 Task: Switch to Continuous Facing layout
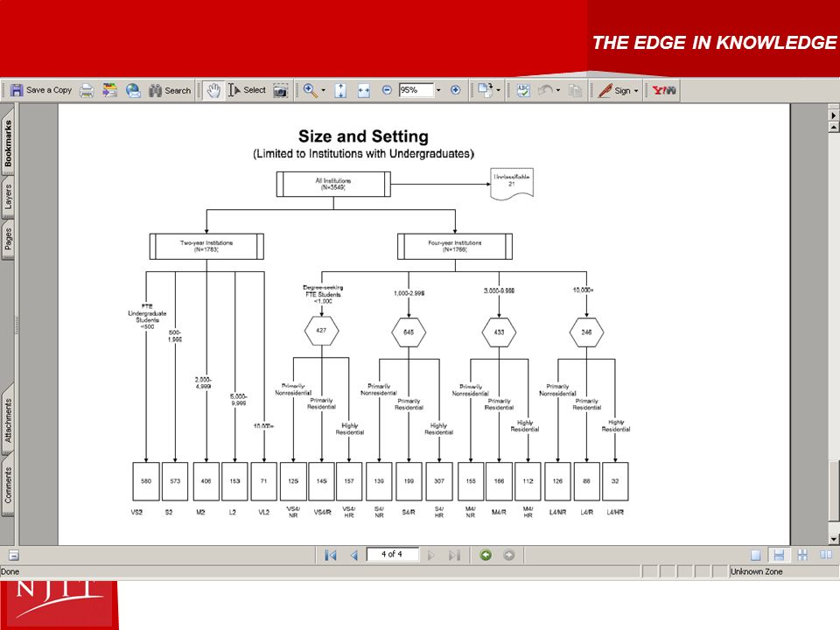point(802,555)
